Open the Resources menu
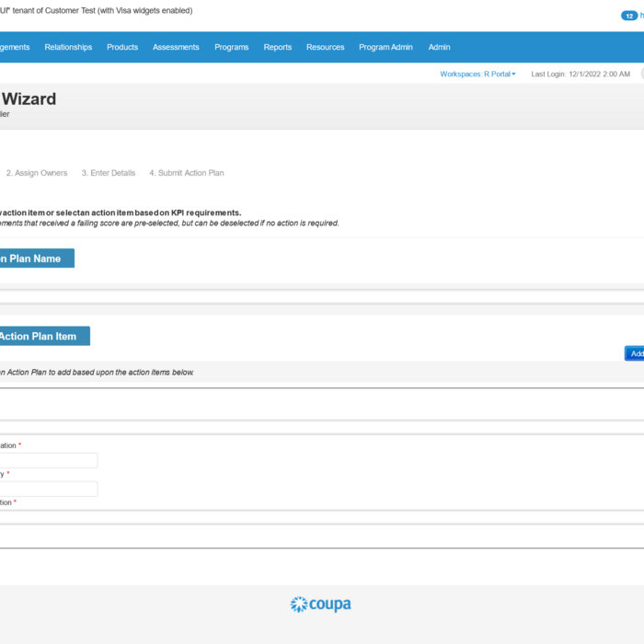The height and width of the screenshot is (644, 644). coord(325,47)
